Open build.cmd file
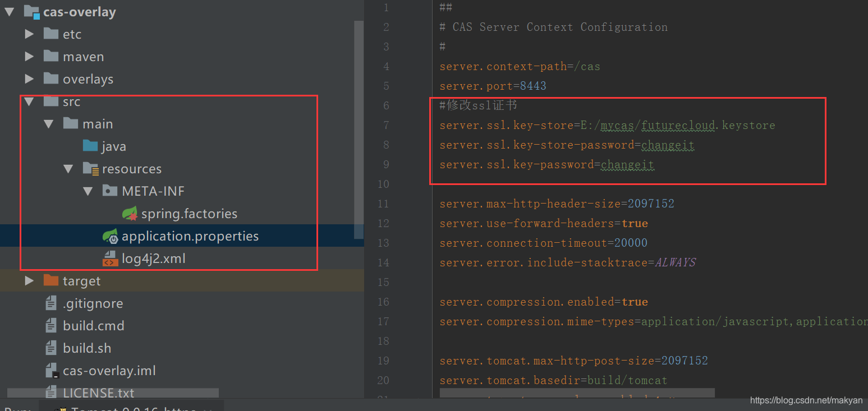Viewport: 868px width, 411px height. (94, 326)
